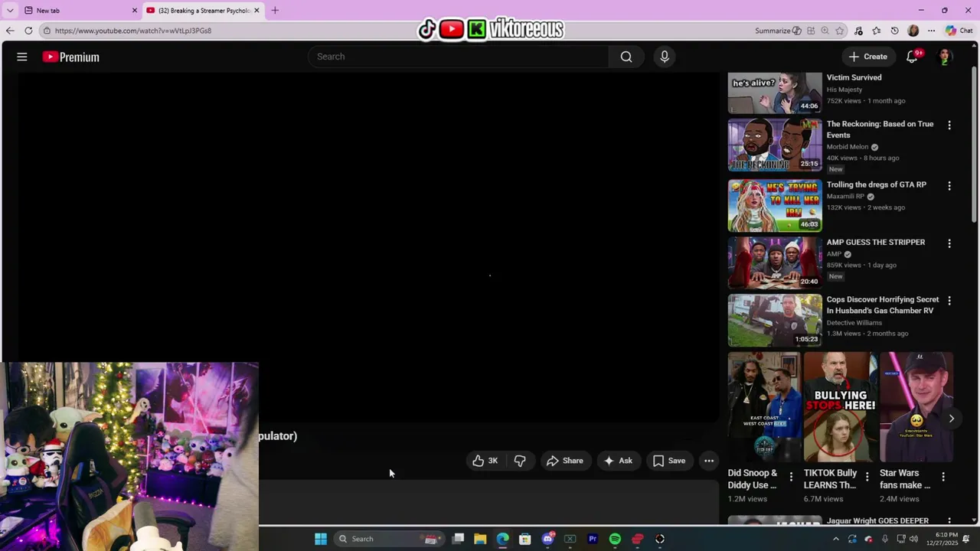980x551 pixels.
Task: Open 'Cops Discover Horrifying Secret' title link
Action: click(x=883, y=305)
